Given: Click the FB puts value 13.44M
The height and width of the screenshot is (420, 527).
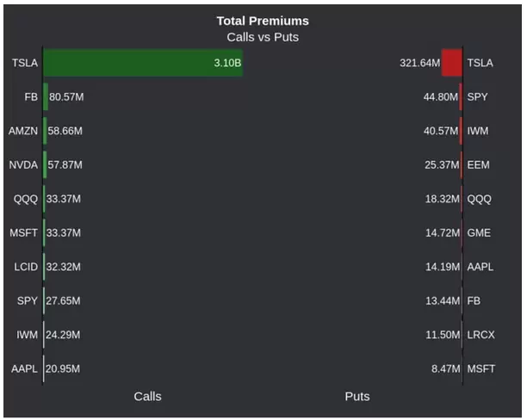Looking at the screenshot, I should [443, 300].
